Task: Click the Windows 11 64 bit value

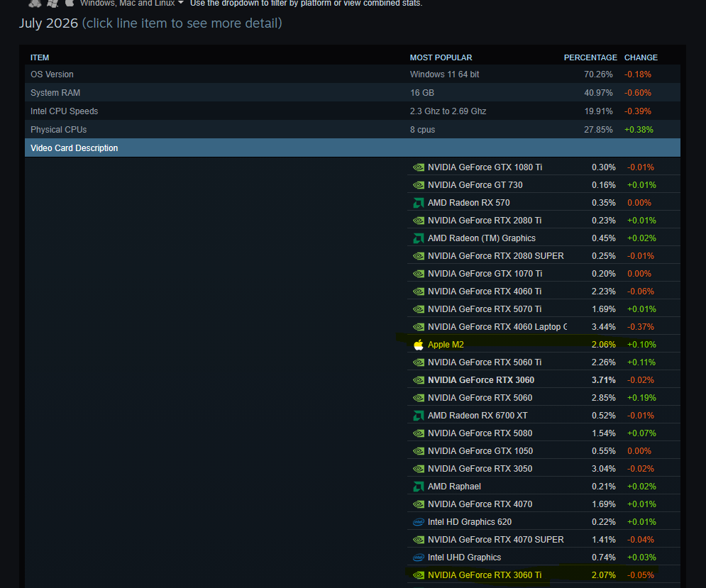Action: pyautogui.click(x=444, y=74)
